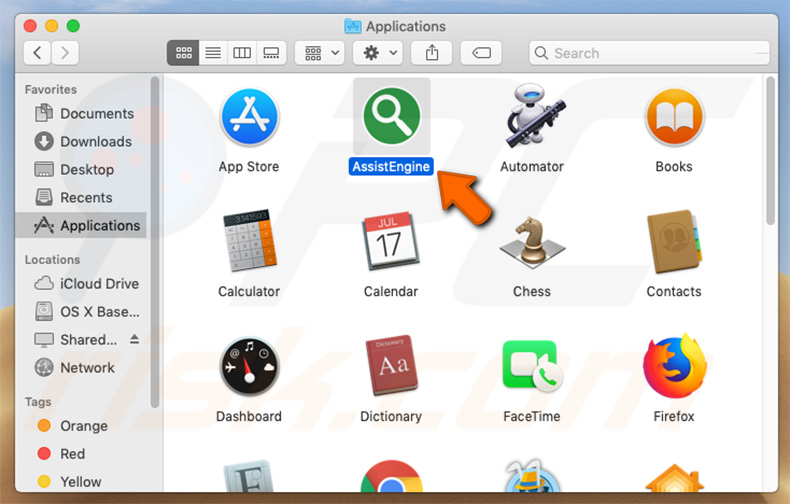The height and width of the screenshot is (504, 790).
Task: Open the Contacts app icon
Action: point(674,241)
